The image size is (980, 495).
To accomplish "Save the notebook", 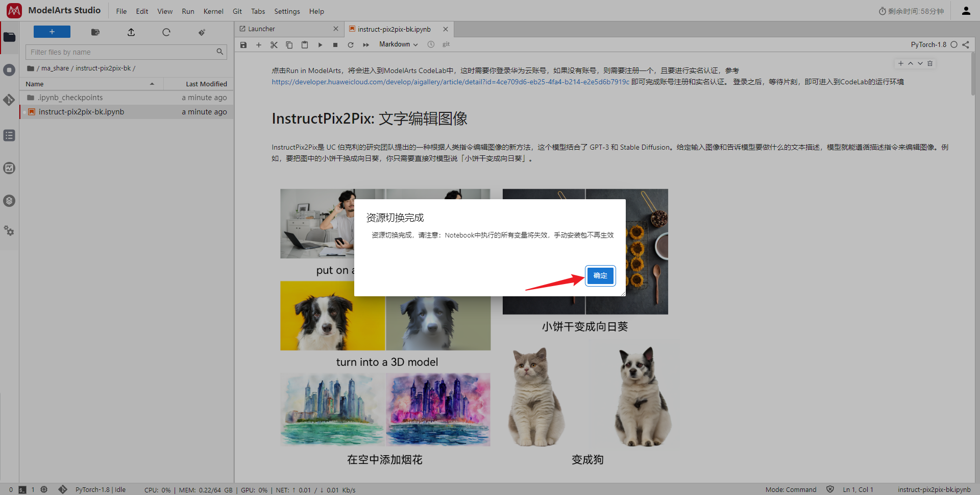I will pos(243,44).
